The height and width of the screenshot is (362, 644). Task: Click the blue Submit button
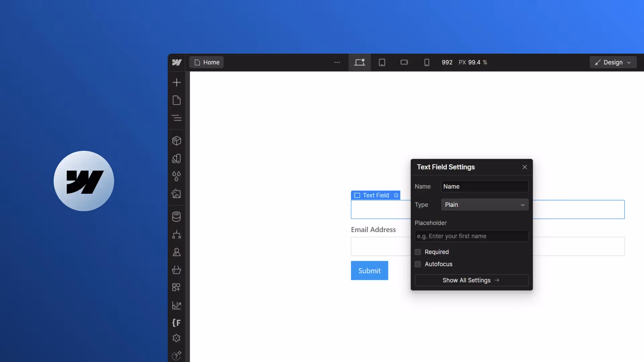coord(369,270)
